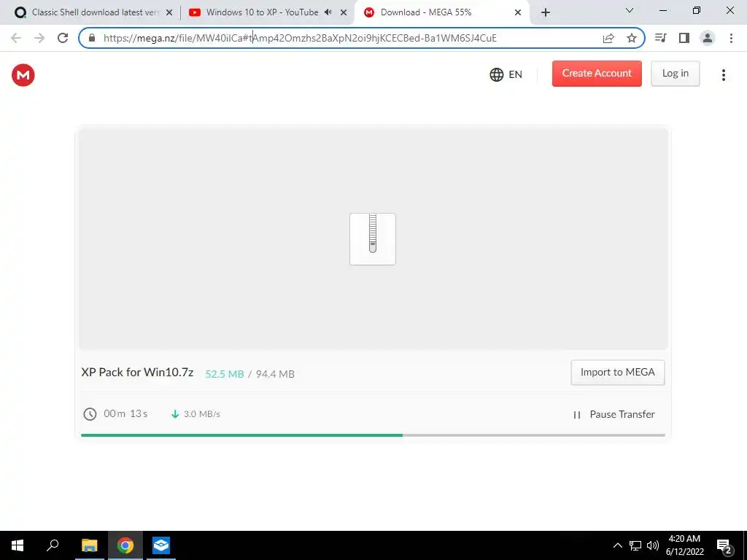Click the volume speaker tray icon
This screenshot has width=747, height=560.
(653, 545)
